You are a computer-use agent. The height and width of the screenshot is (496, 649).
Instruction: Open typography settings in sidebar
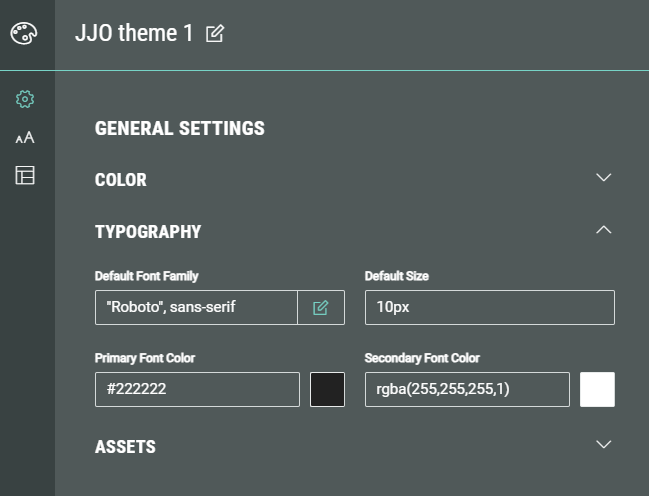pos(25,138)
